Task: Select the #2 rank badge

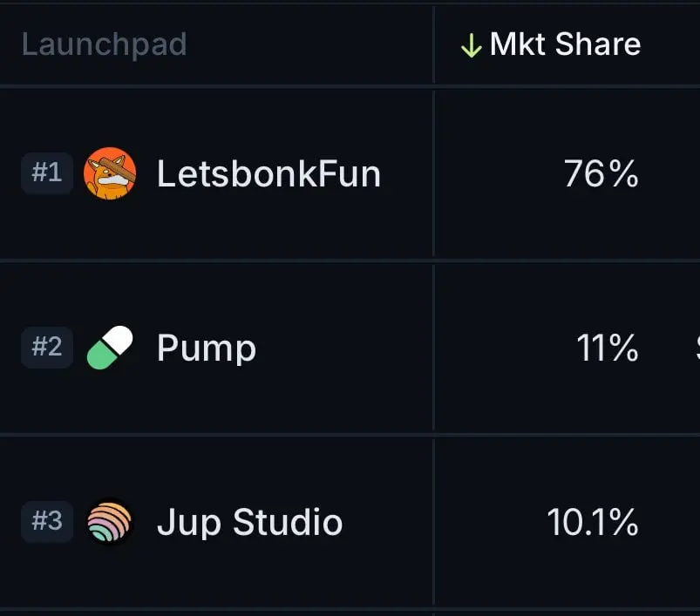Action: coord(47,348)
